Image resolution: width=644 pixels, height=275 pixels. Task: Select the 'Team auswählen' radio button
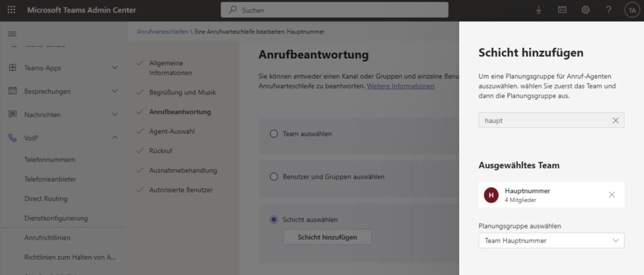point(274,134)
